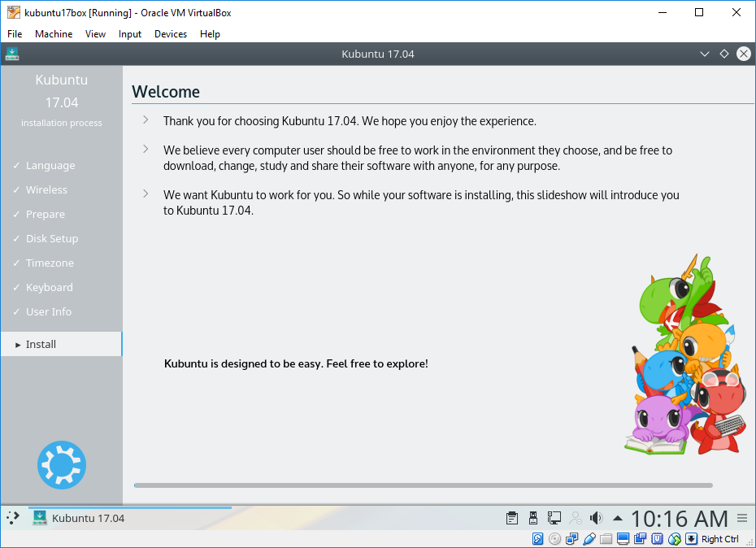Show hidden tray icons with up arrow
Screen dimensions: 756x548
coord(618,519)
